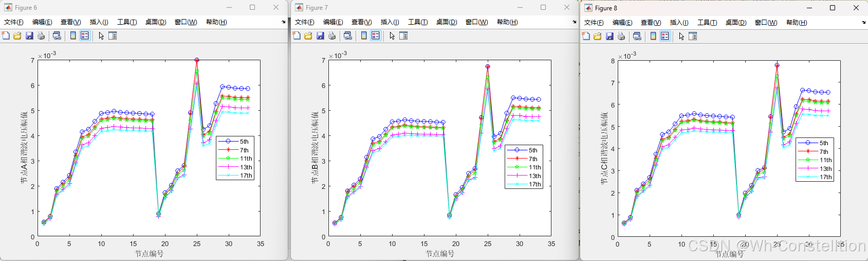Toggle the Insert Legend button in Figure 7
Viewport: 868px width, 261px height.
click(376, 36)
